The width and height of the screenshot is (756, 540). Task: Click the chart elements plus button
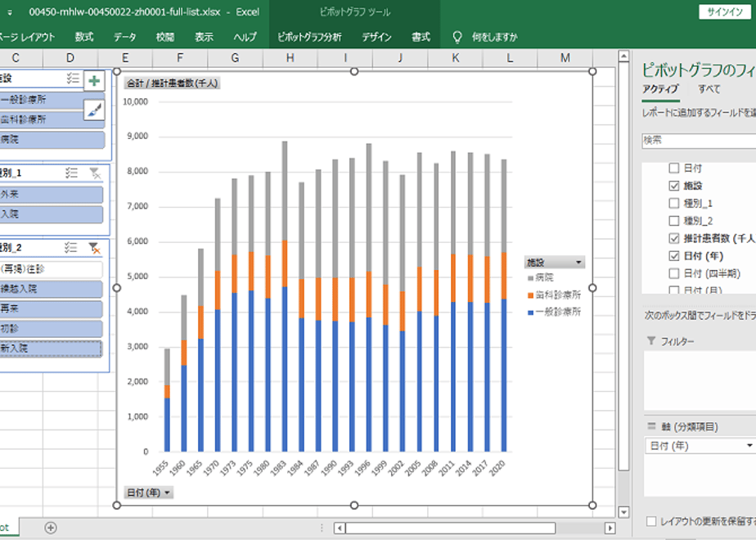95,81
